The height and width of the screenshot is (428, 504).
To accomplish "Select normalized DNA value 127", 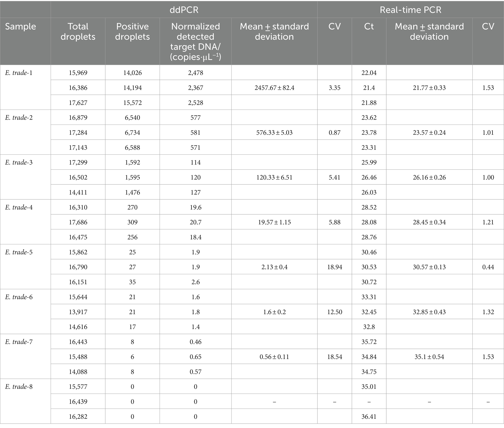I will coord(195,192).
